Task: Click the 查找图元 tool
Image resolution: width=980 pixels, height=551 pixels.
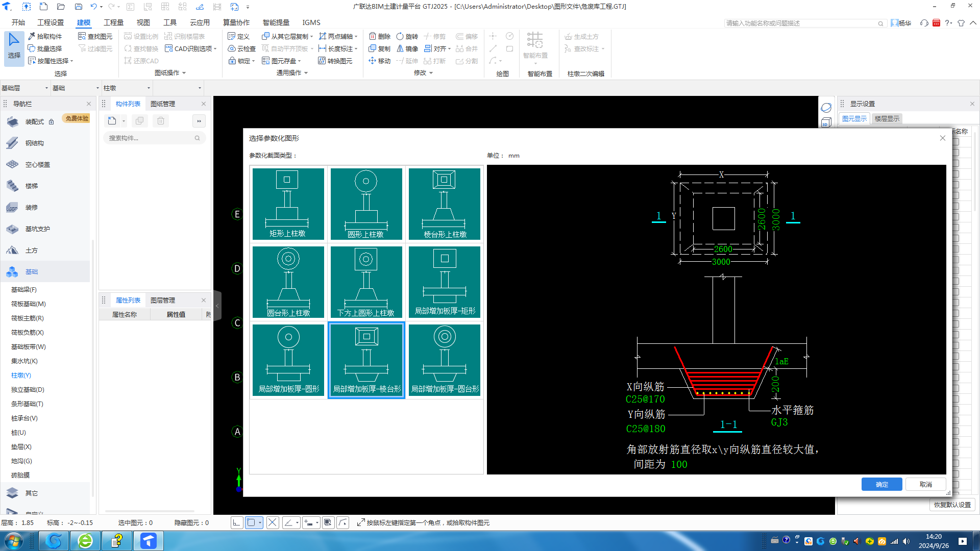Action: [x=95, y=36]
